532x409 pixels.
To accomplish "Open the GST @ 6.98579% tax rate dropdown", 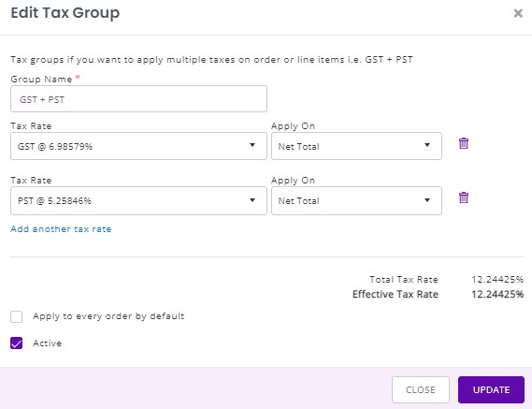I will tap(138, 146).
